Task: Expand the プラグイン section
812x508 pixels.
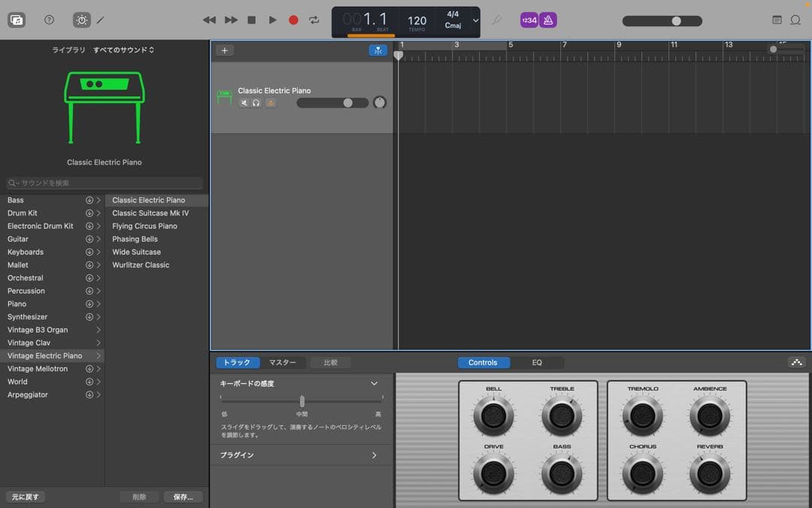Action: 374,455
